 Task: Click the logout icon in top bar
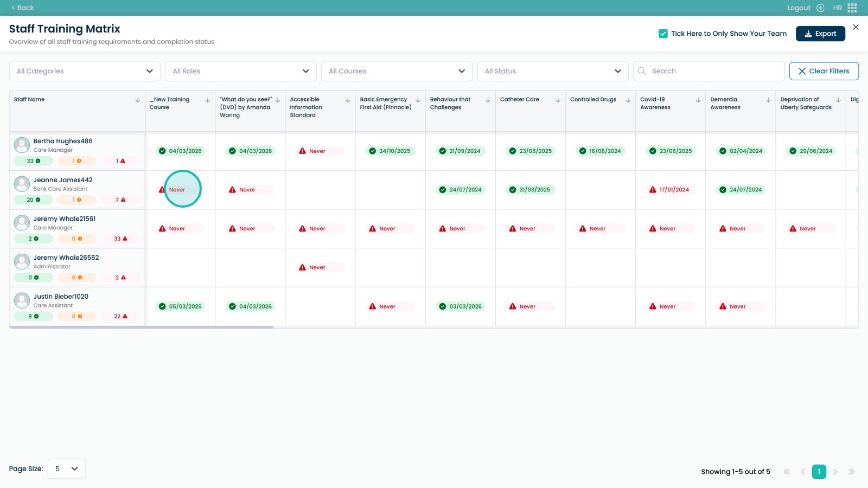click(x=820, y=8)
